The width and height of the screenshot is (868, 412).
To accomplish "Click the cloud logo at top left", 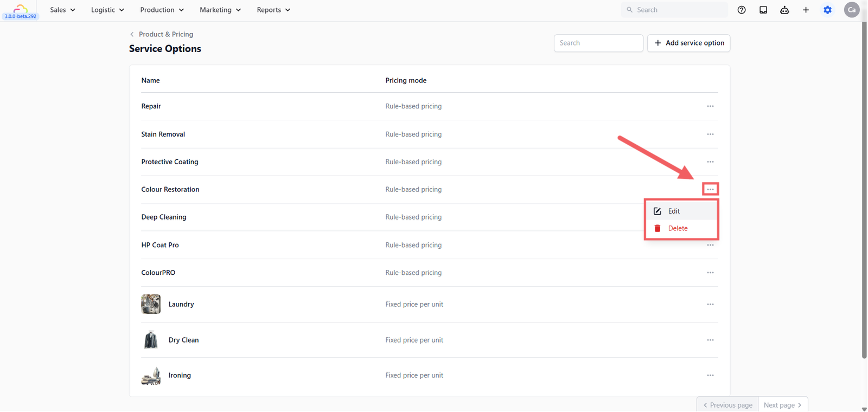I will click(x=21, y=8).
